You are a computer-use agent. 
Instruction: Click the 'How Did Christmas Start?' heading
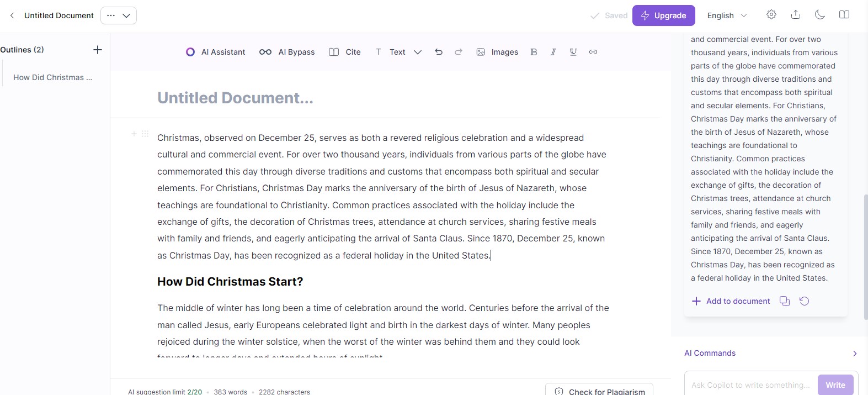pyautogui.click(x=230, y=282)
